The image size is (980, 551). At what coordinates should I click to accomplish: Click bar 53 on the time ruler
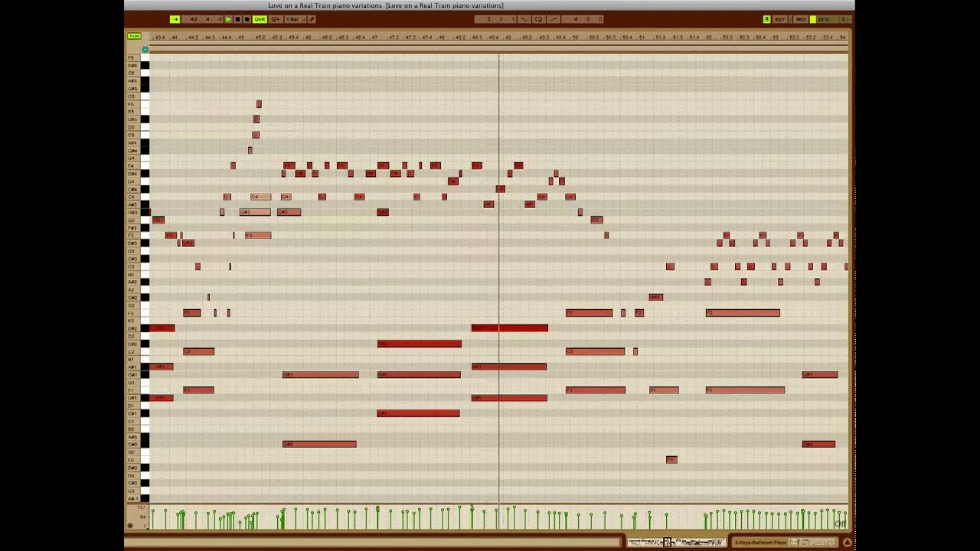point(775,37)
